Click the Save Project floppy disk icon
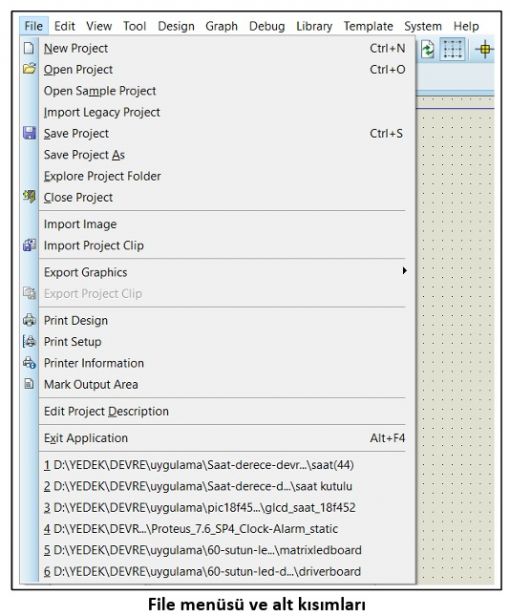 (29, 133)
